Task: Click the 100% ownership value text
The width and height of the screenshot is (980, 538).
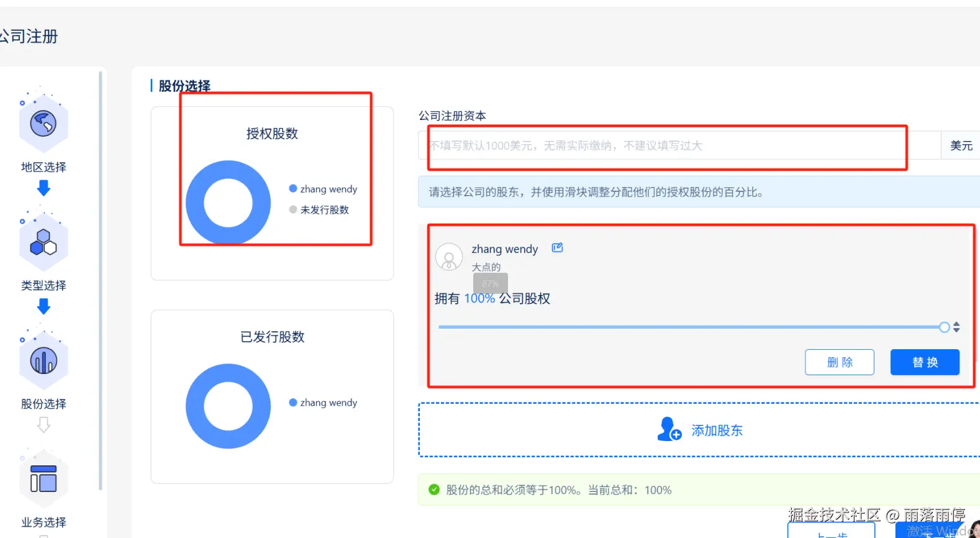Action: (479, 299)
